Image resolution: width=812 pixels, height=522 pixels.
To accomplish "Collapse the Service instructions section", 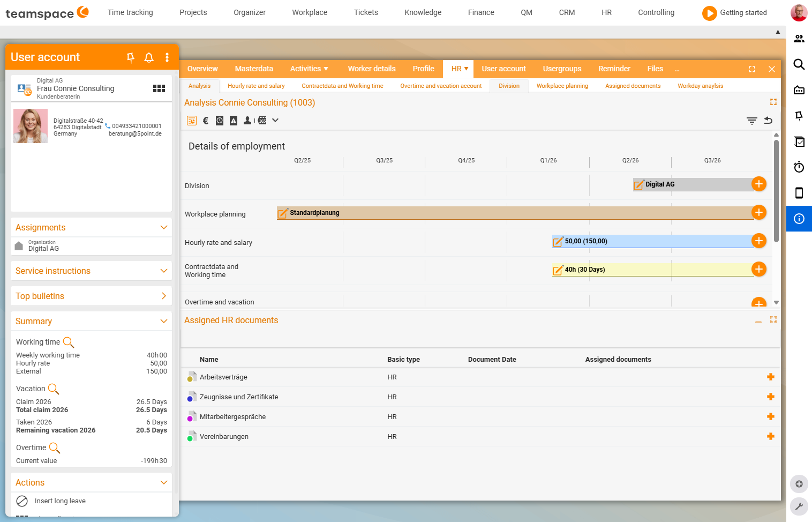I will pos(164,271).
